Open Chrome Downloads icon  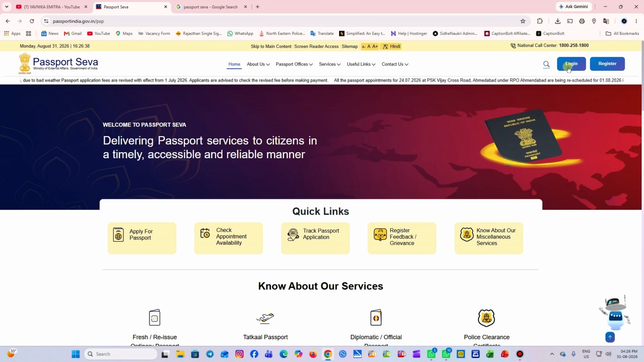click(558, 21)
